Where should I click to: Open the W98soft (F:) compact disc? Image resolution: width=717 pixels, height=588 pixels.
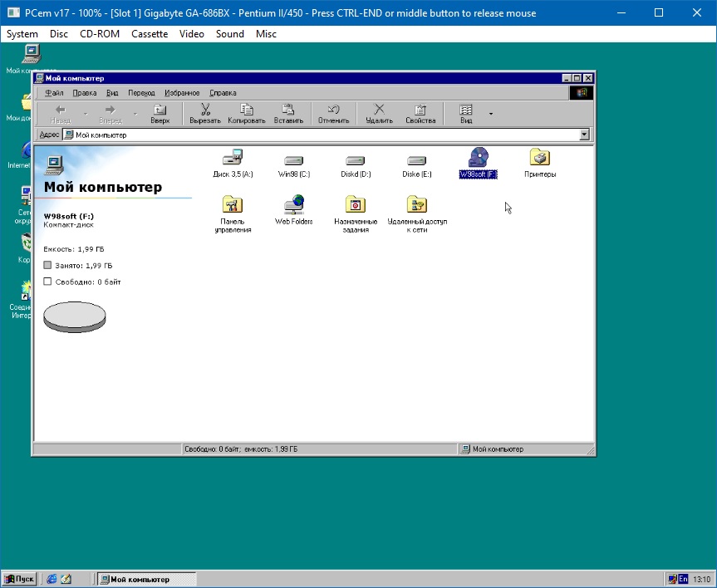click(478, 158)
